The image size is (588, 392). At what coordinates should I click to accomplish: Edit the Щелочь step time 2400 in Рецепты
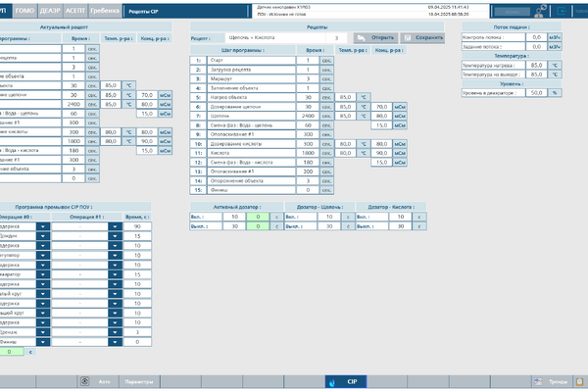point(310,116)
